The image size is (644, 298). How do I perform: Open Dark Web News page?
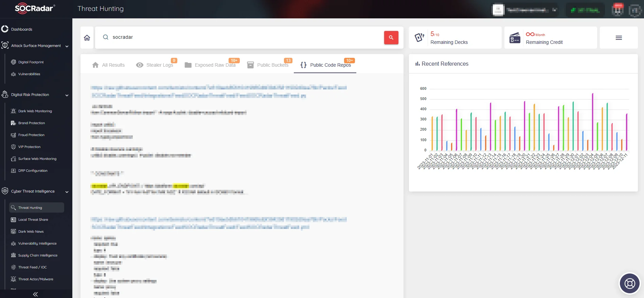click(x=31, y=232)
